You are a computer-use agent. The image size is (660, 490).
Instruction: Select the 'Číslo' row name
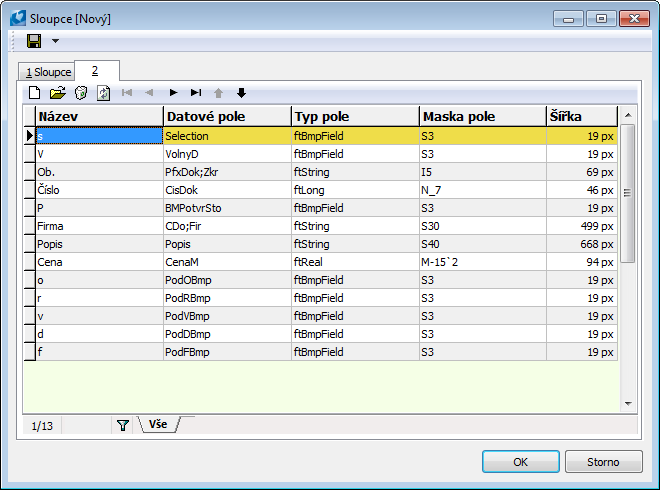point(99,190)
